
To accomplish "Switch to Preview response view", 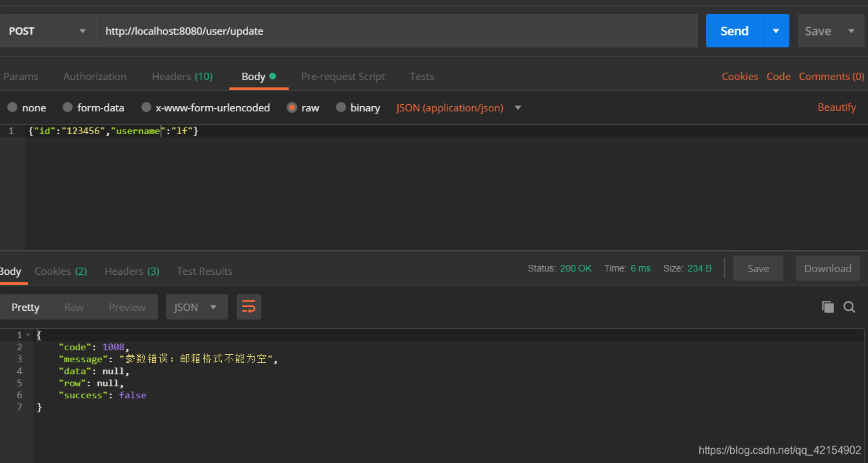I will click(x=127, y=307).
